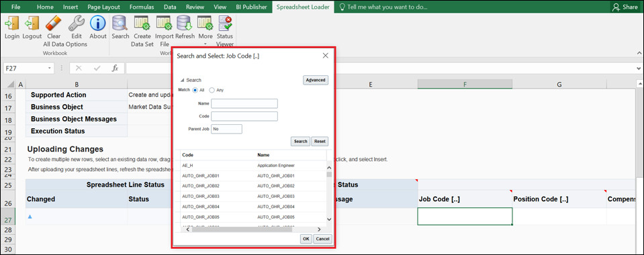The image size is (644, 255).
Task: Close the Search and Select dialog
Action: 325,56
